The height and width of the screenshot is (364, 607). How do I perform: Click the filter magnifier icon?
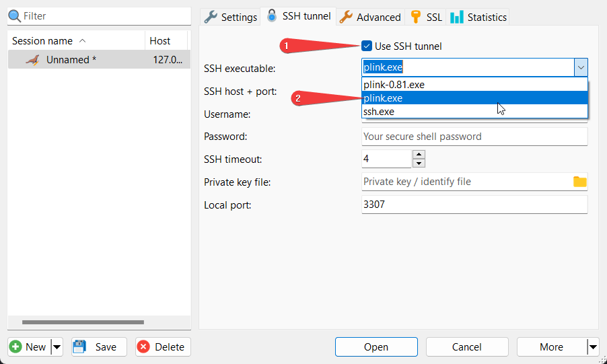pos(15,15)
